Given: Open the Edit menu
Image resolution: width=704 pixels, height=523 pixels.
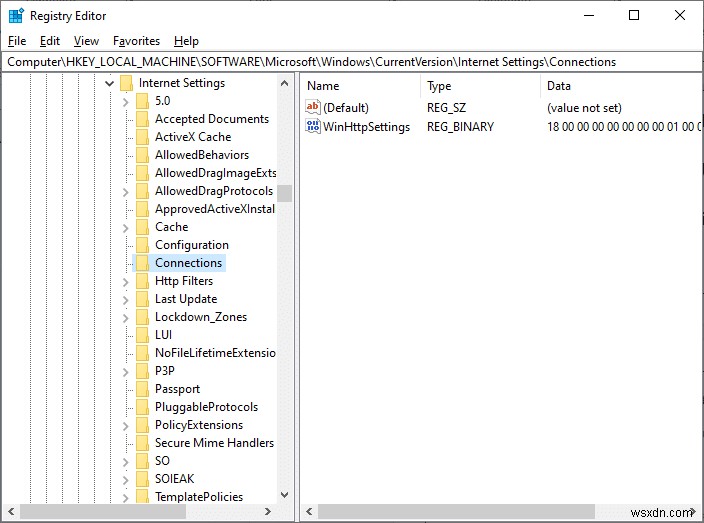Looking at the screenshot, I should [x=50, y=41].
